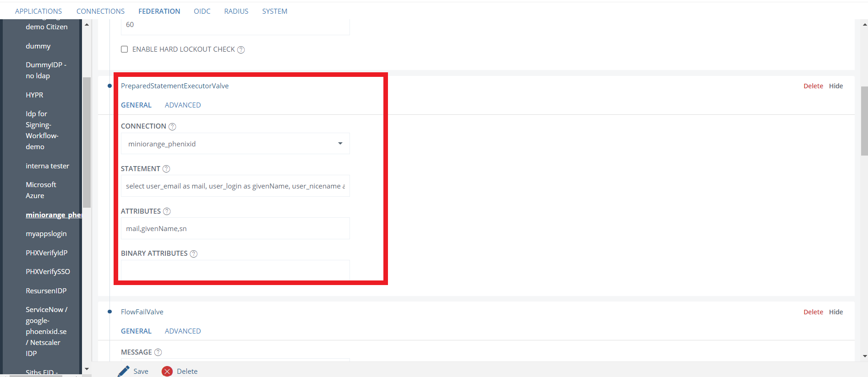The height and width of the screenshot is (377, 868).
Task: Click the ATTRIBUTES input field
Action: pos(235,229)
